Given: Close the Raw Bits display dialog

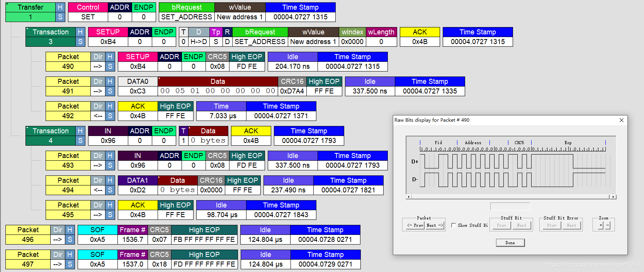Looking at the screenshot, I should 622,120.
